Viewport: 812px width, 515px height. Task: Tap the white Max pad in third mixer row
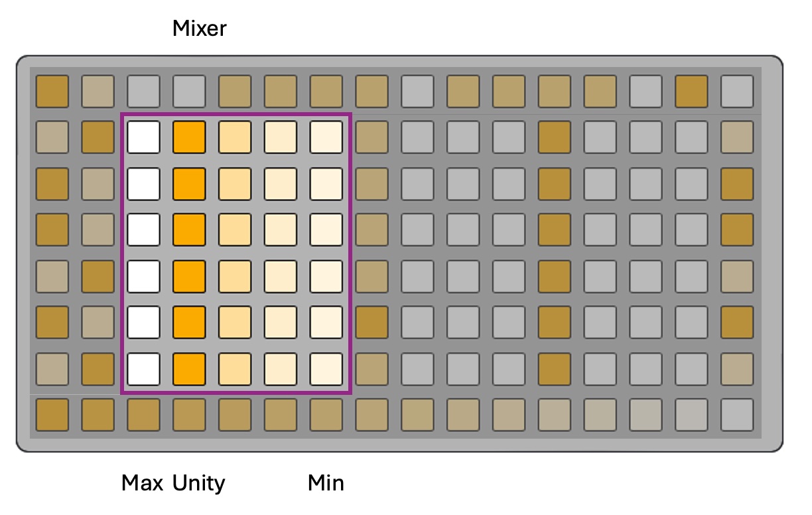click(x=144, y=230)
